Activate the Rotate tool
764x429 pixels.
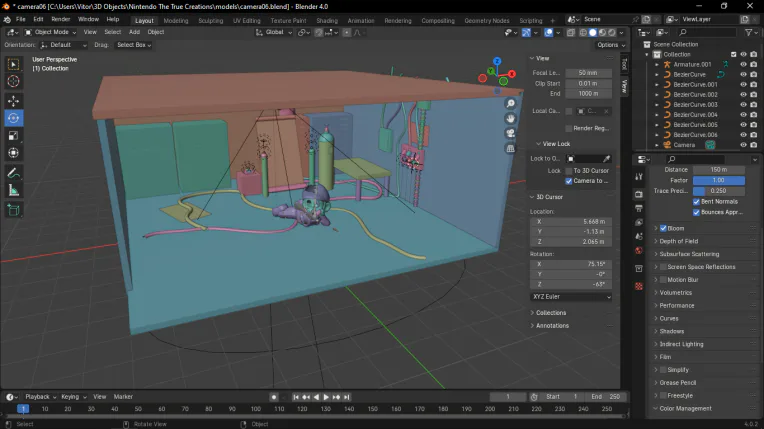(x=14, y=118)
